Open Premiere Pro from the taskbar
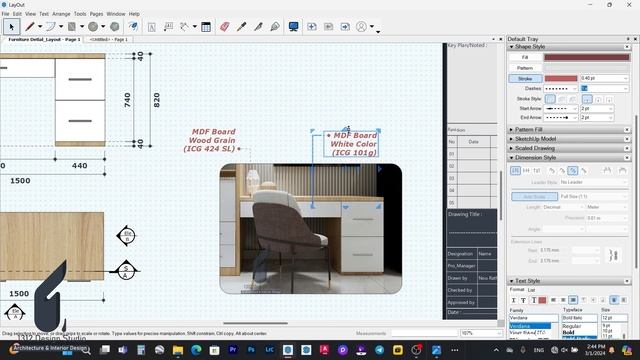 (x=233, y=350)
